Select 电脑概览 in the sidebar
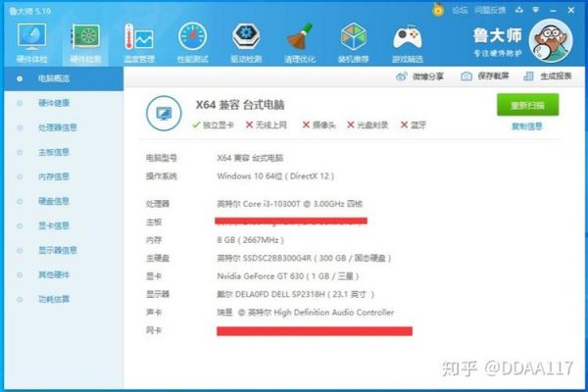 (x=64, y=78)
